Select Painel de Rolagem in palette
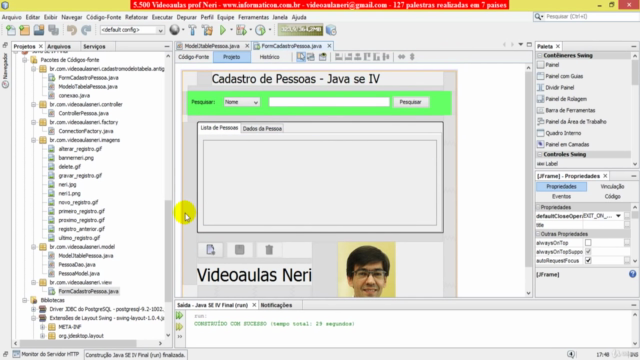 pyautogui.click(x=566, y=99)
